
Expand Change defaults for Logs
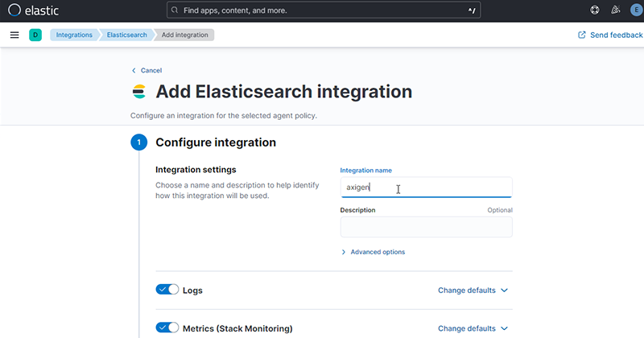coord(473,291)
